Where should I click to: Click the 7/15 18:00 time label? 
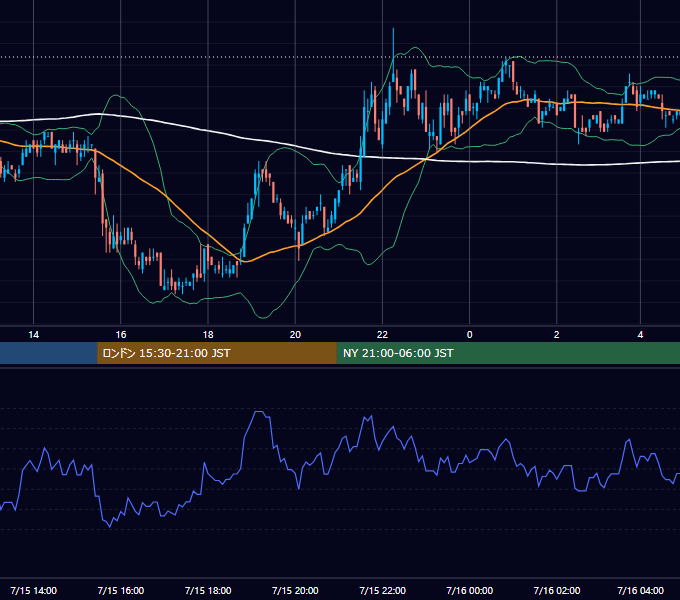coord(208,590)
